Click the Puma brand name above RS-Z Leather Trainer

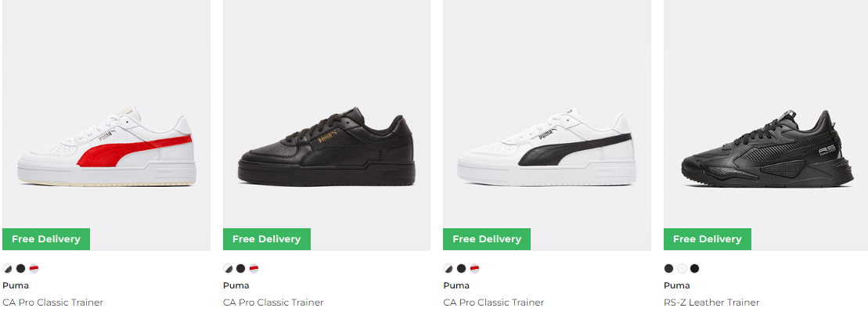tap(676, 286)
